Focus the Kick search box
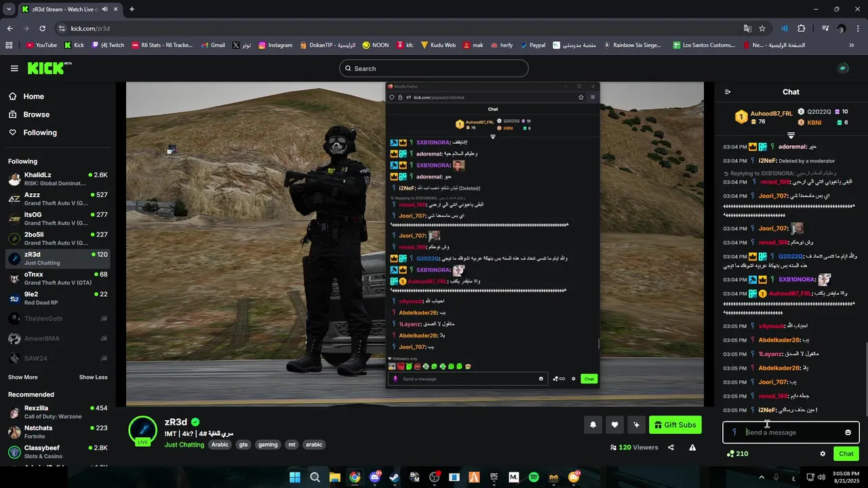 tap(433, 68)
